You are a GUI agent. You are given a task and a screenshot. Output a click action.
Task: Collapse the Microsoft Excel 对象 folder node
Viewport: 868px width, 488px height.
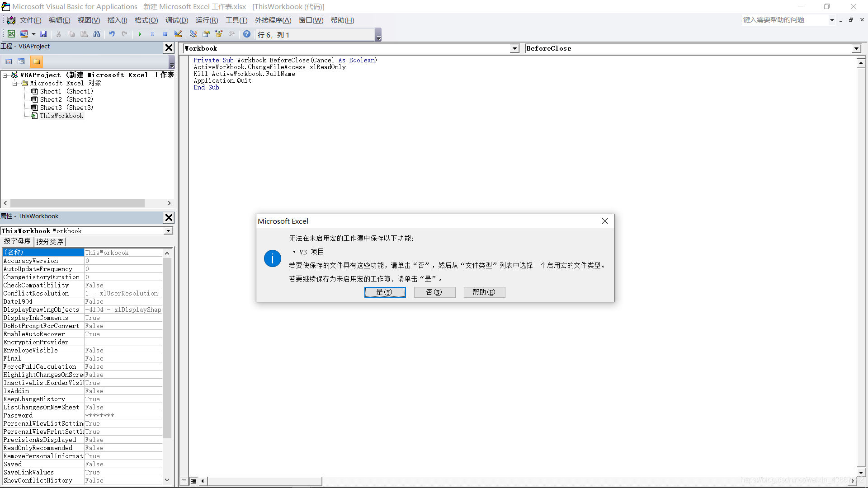(x=15, y=84)
